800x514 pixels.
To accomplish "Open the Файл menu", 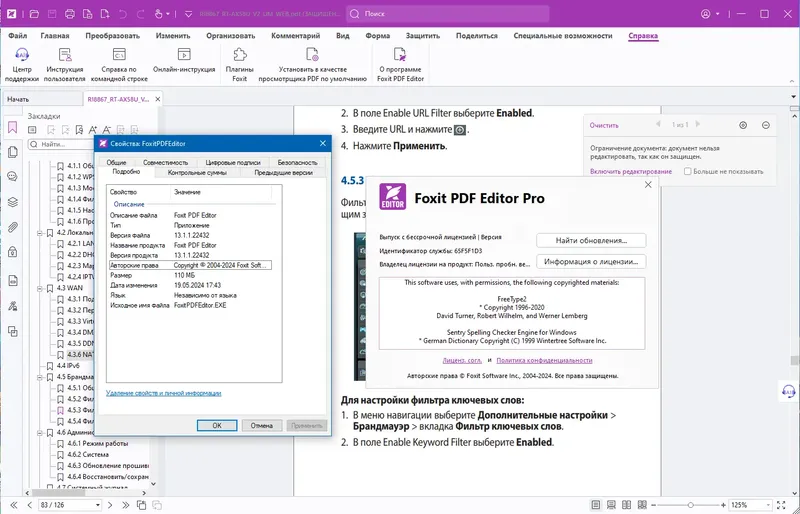I will click(x=18, y=36).
